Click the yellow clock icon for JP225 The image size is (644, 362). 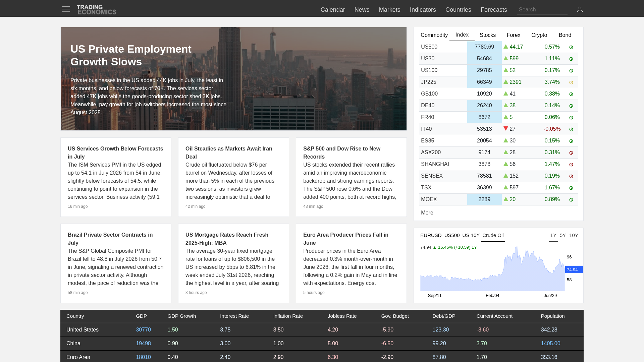click(x=571, y=82)
